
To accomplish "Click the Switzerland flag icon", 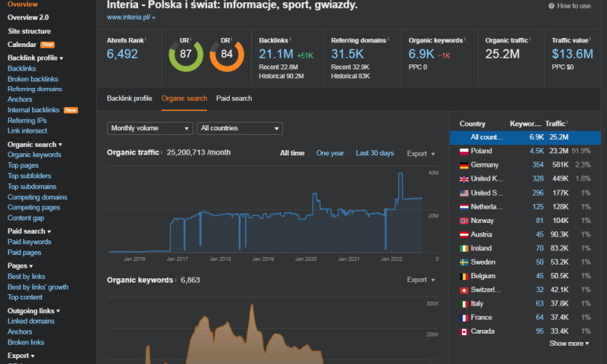I will point(464,290).
